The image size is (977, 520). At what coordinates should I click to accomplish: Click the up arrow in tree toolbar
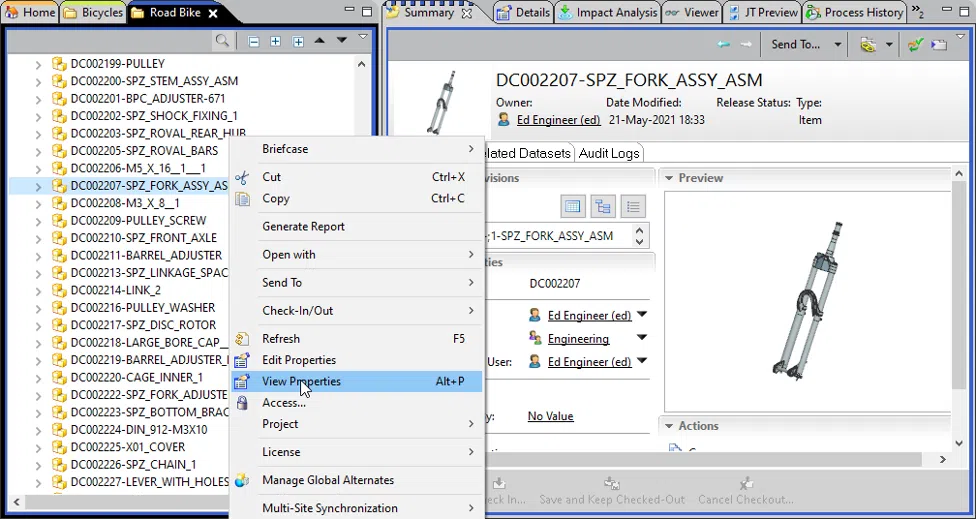click(x=320, y=40)
